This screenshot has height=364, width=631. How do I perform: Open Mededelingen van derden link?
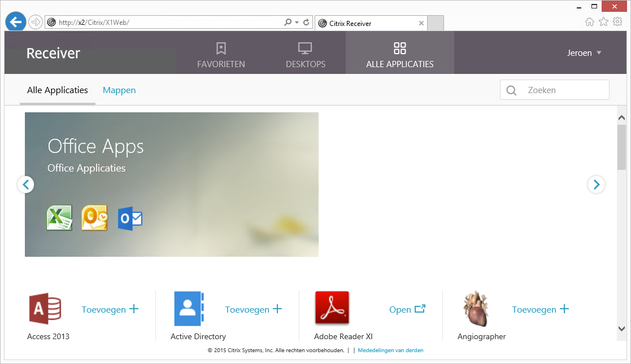tap(390, 350)
